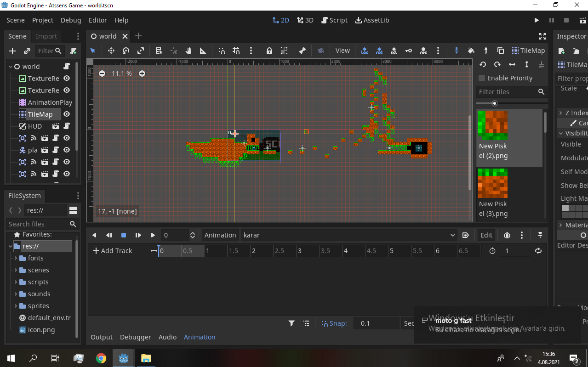Viewport: 588px width, 367px height.
Task: Select the tile paint pencil tool
Action: [x=456, y=51]
